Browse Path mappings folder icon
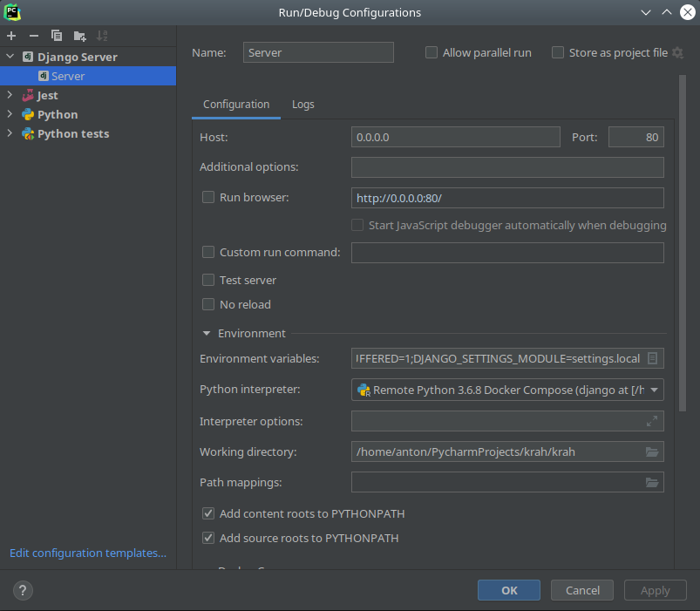This screenshot has height=611, width=700. click(x=652, y=483)
